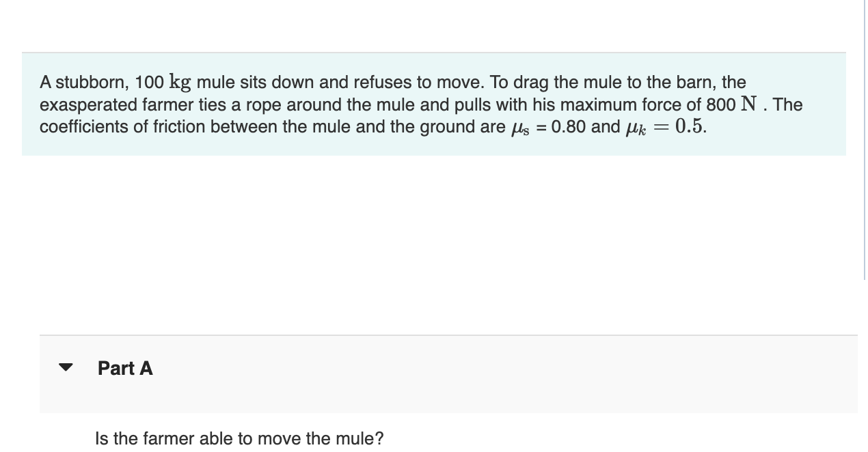Image resolution: width=868 pixels, height=452 pixels.
Task: Click the disclosure arrow beside Part A
Action: (65, 367)
